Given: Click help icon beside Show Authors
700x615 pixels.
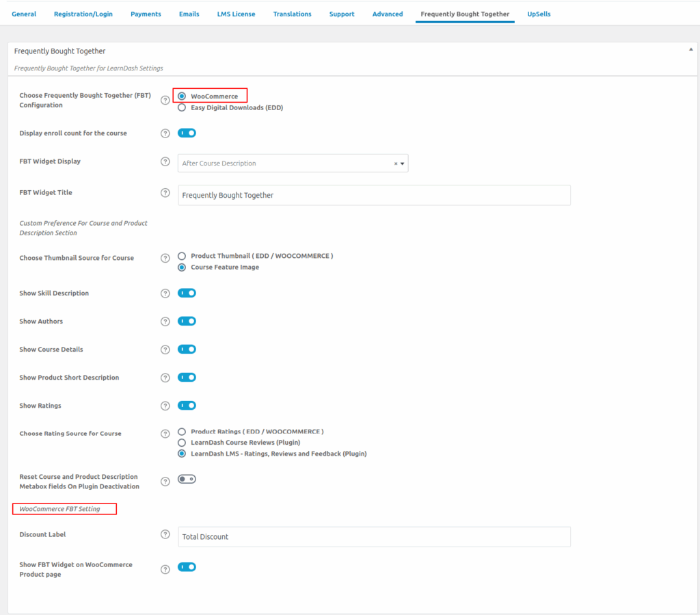Looking at the screenshot, I should 165,322.
